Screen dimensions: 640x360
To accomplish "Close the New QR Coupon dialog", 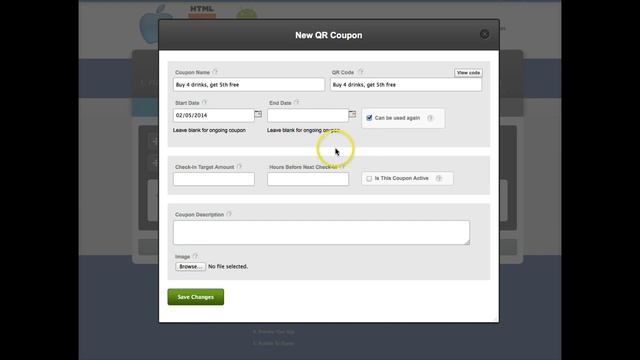I will coord(484,34).
